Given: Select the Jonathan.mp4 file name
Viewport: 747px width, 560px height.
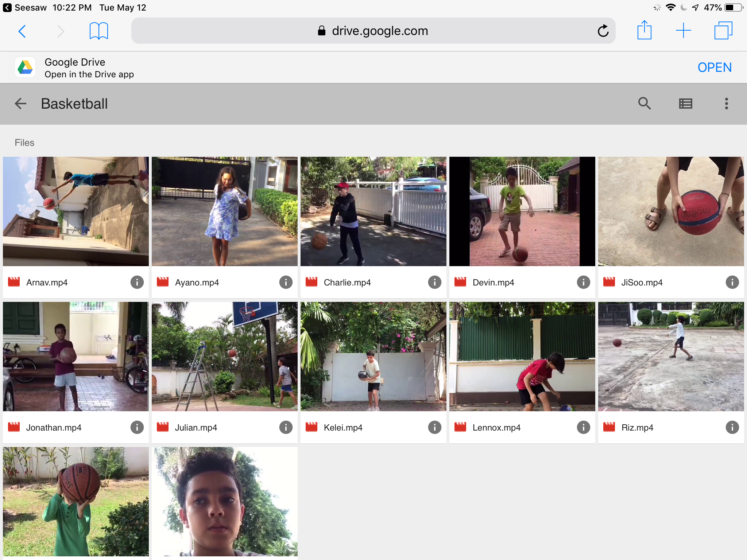Looking at the screenshot, I should tap(54, 428).
